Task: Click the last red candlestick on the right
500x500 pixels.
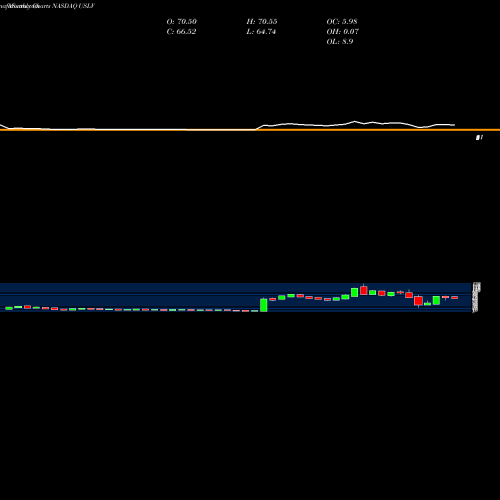Action: pyautogui.click(x=455, y=297)
